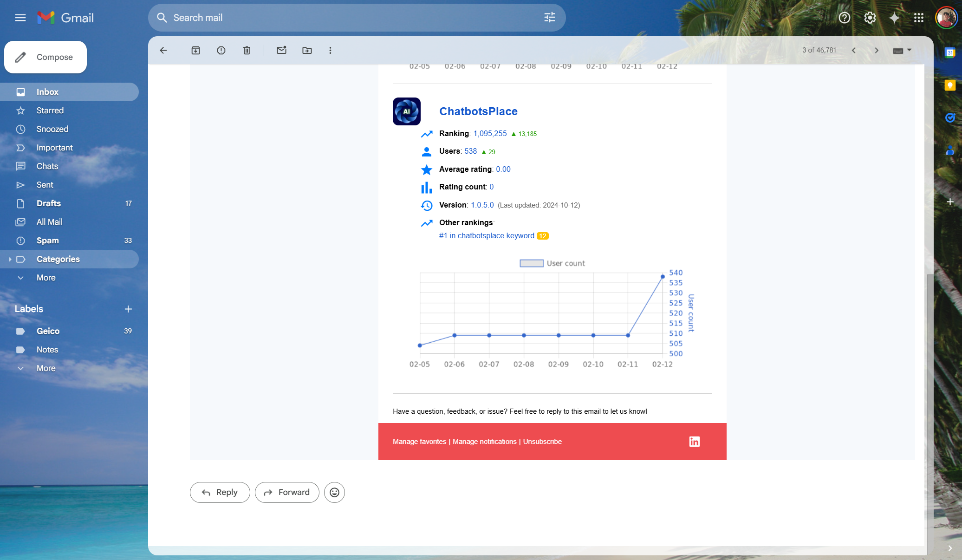Open Gemini sparkle icon
The width and height of the screenshot is (962, 560).
point(894,18)
